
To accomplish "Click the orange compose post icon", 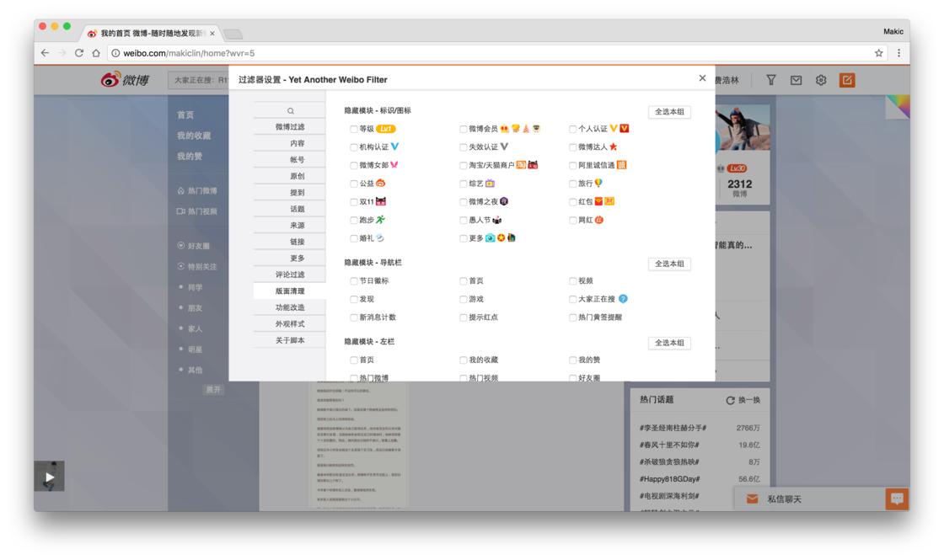I will click(847, 80).
